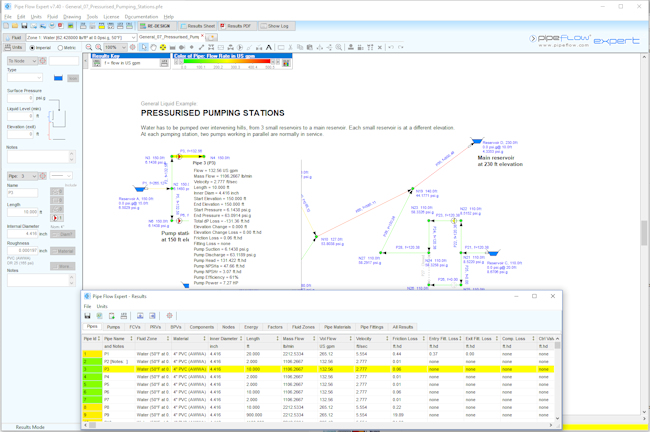Open the line style dropdown beside pipe selector
Image resolution: width=650 pixels, height=432 pixels.
(61, 176)
